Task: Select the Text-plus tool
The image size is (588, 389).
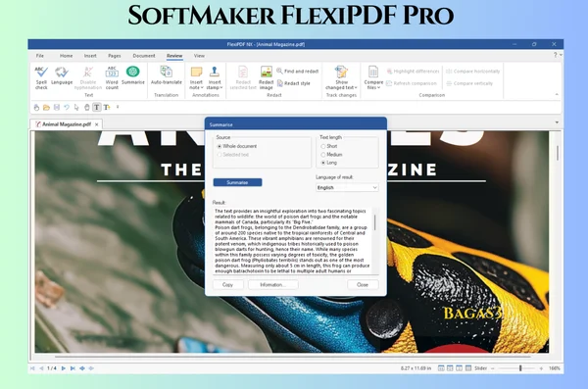Action: point(107,108)
